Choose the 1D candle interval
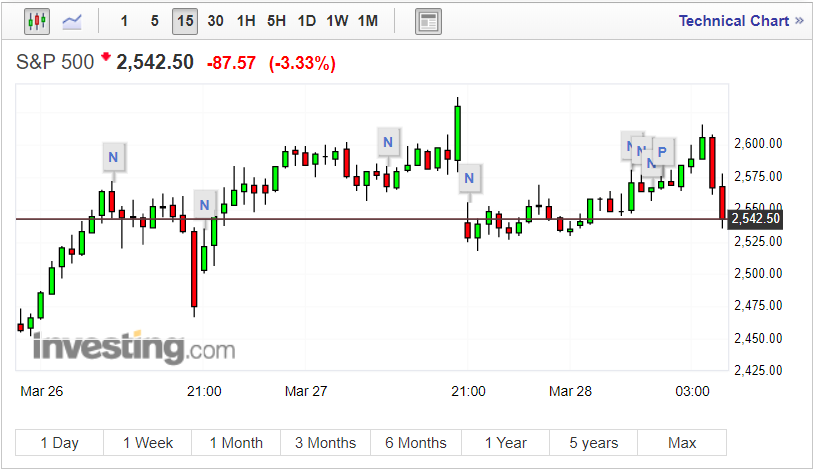 [307, 21]
